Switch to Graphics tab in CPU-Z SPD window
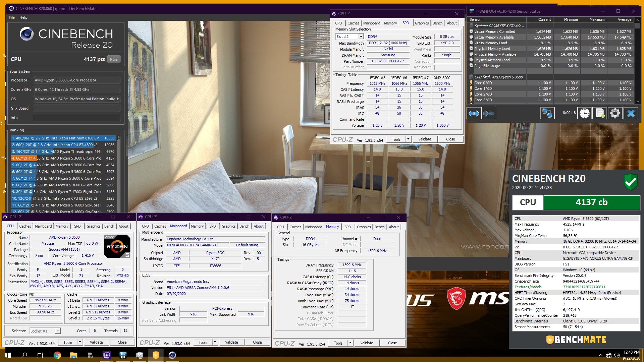644x362 pixels. point(422,23)
